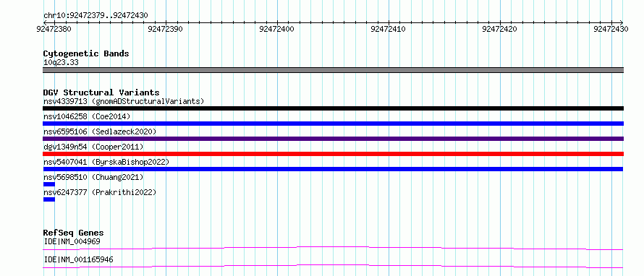The width and height of the screenshot is (644, 276).
Task: Click the nsv6247377 (Prakrithi2022) label
Action: coord(100,192)
